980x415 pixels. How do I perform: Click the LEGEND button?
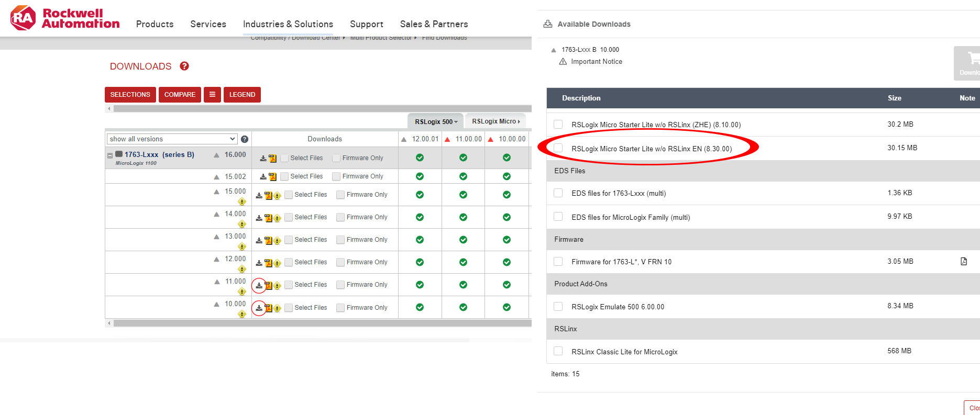pos(242,95)
